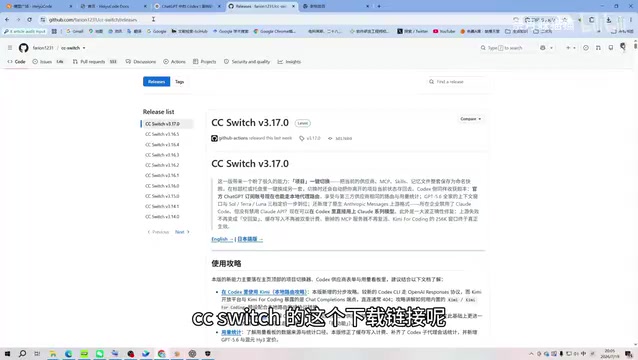Open CC Switch v3.17.0 title link

click(250, 123)
